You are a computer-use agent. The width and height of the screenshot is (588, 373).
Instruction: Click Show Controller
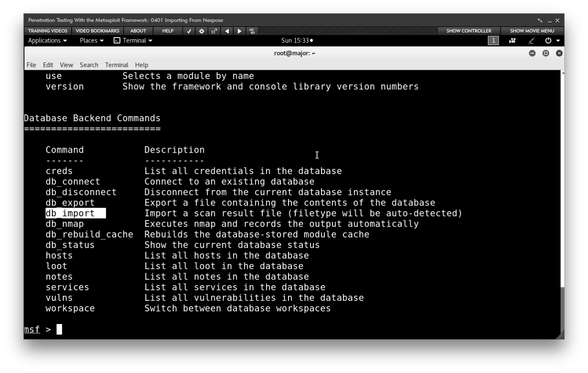click(469, 31)
